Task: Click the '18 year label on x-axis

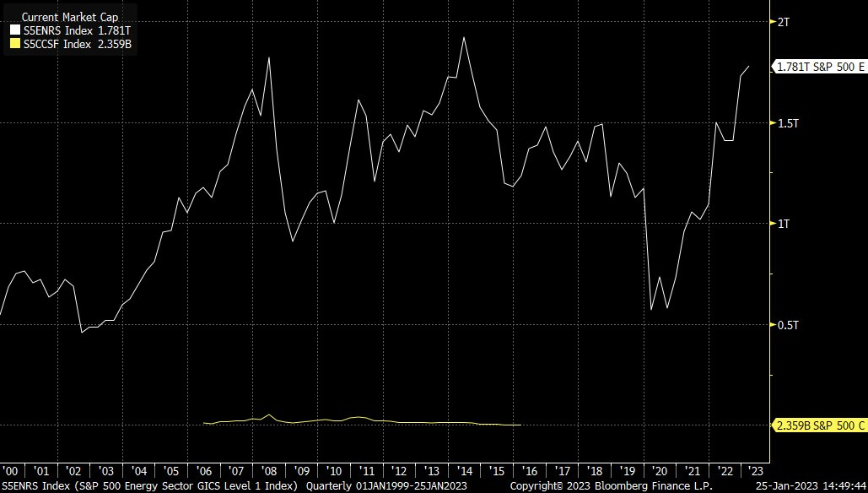Action: click(x=595, y=471)
